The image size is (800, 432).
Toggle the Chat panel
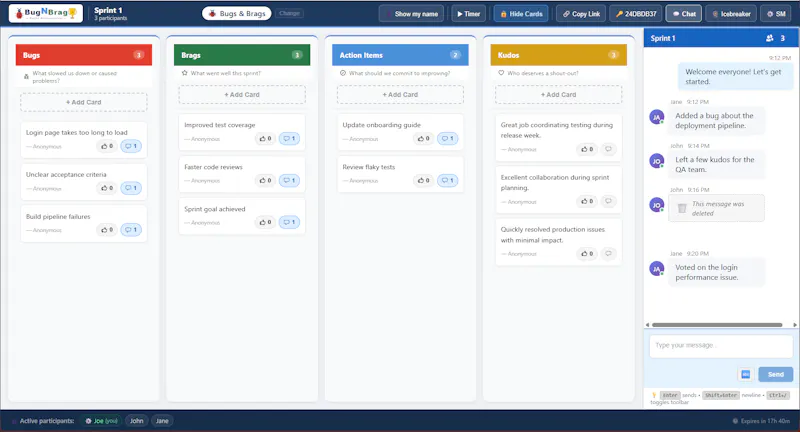point(684,14)
